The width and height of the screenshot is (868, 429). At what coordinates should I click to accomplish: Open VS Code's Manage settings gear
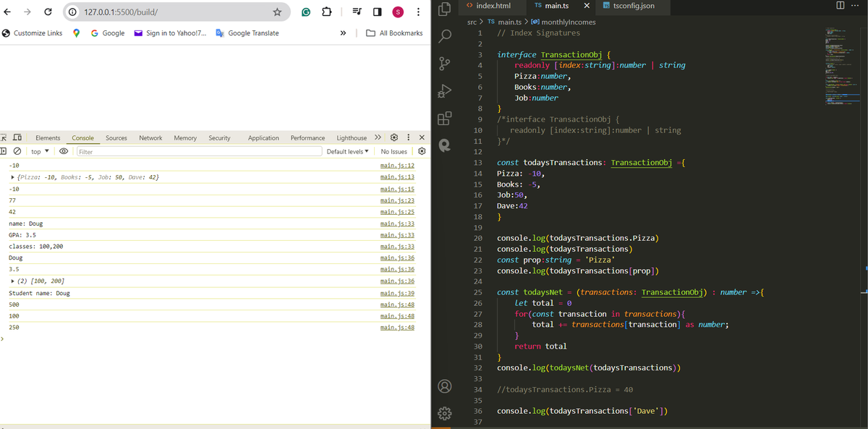click(445, 413)
